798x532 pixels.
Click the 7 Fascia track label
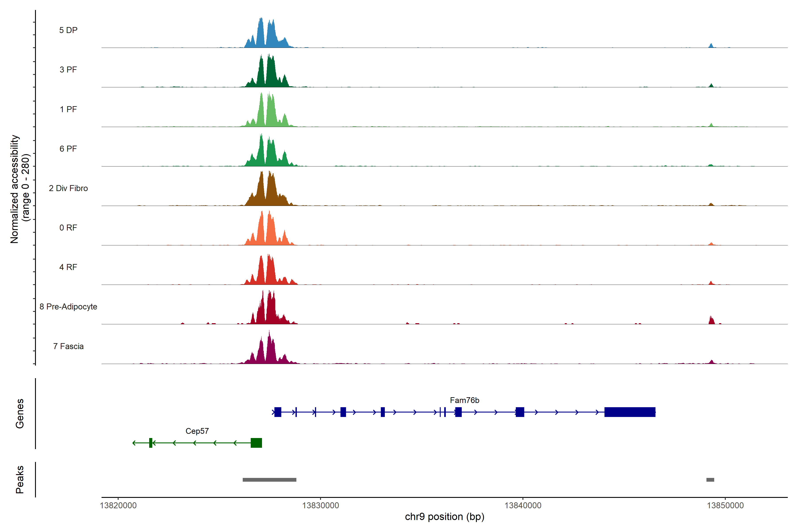click(68, 346)
